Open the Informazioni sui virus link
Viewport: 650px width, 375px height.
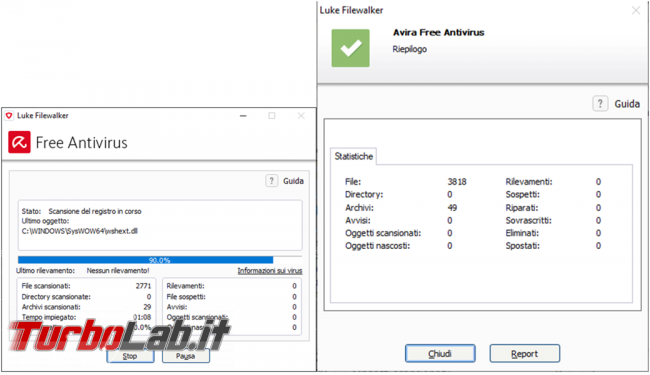pyautogui.click(x=269, y=271)
